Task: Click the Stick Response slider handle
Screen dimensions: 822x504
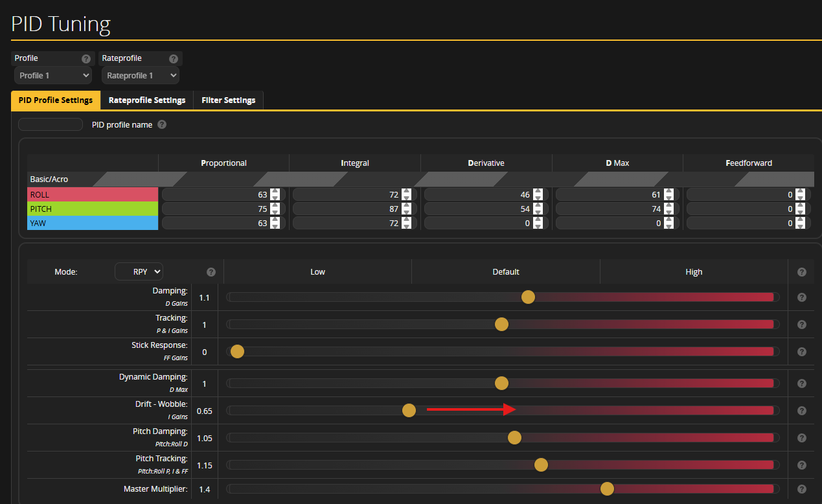Action: pyautogui.click(x=237, y=352)
